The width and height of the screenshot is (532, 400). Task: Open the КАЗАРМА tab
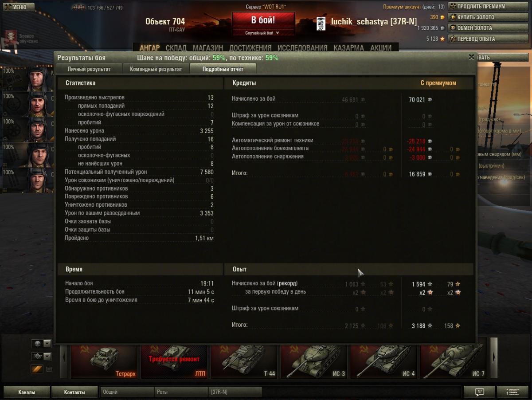(x=348, y=48)
